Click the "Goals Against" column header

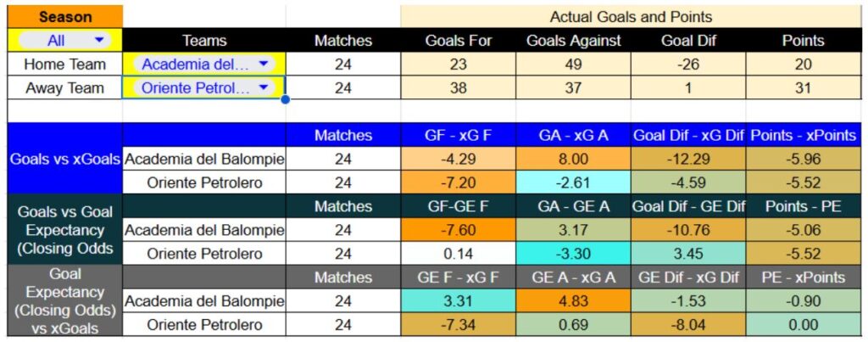pos(573,40)
